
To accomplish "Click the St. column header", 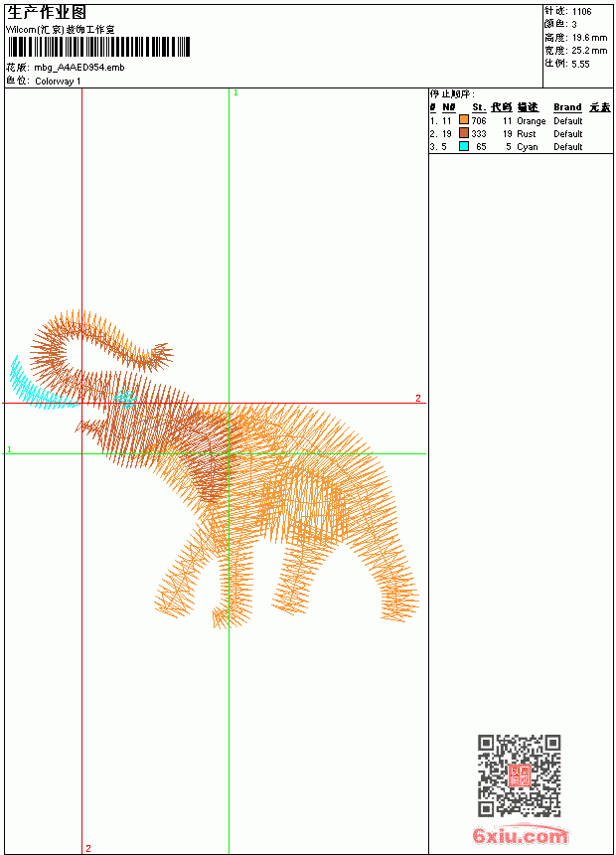I will tap(479, 107).
